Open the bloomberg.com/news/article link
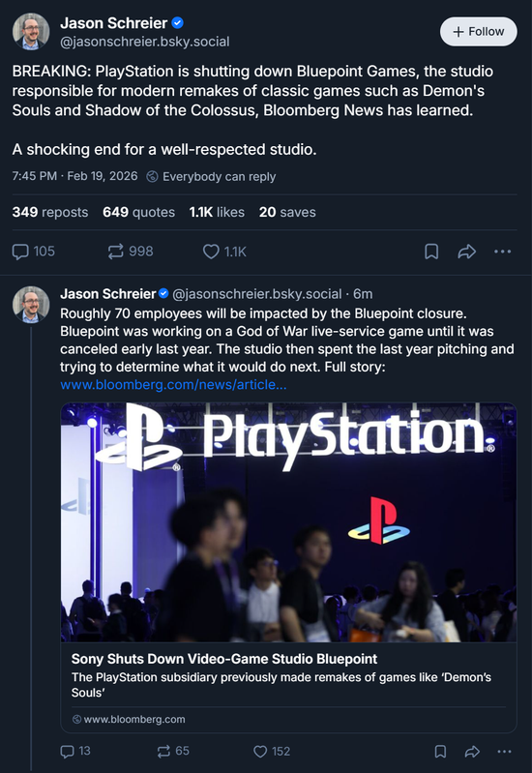532x773 pixels. 173,384
